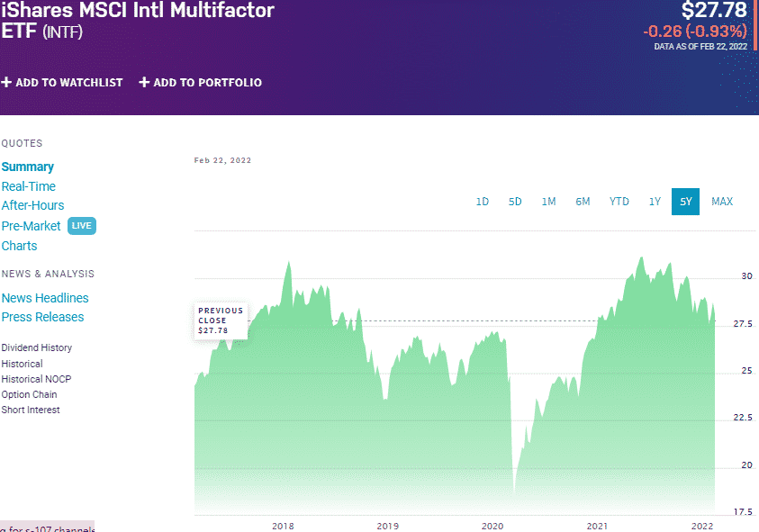Click the plus icon beside ADD TO PORTFOLIO

click(143, 82)
